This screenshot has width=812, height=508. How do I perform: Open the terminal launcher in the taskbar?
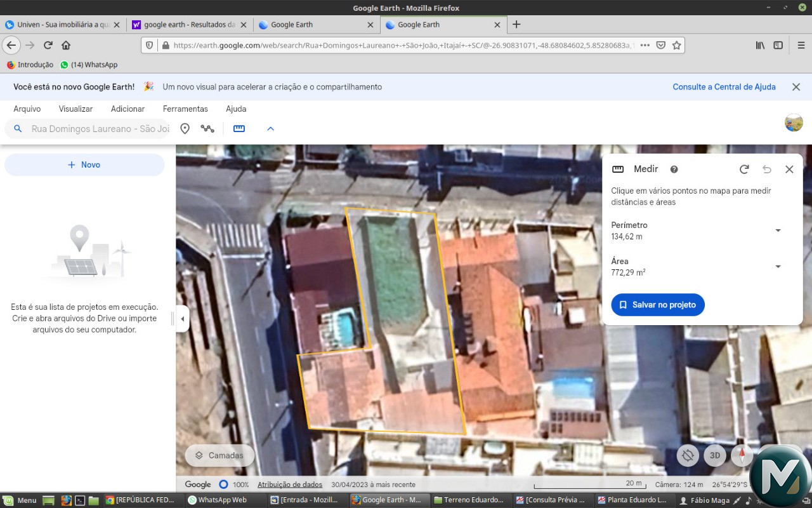click(80, 500)
